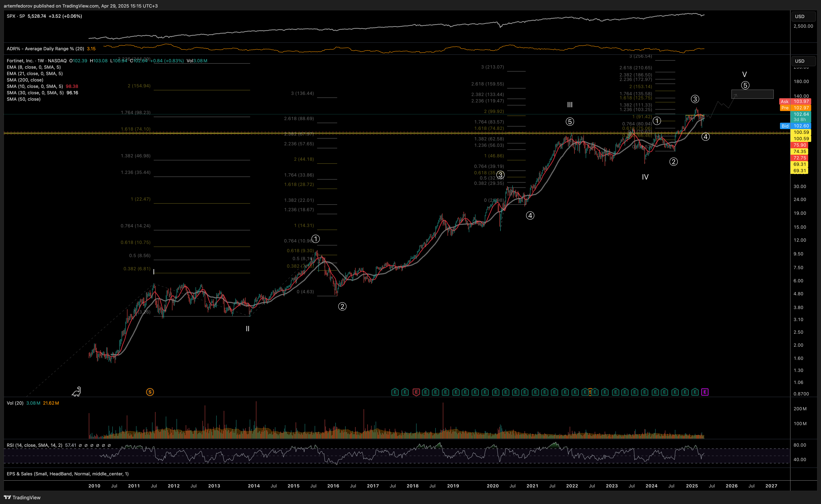
Task: Click the RSI (14, close, SMA, 14, 2) legend
Action: (34, 445)
